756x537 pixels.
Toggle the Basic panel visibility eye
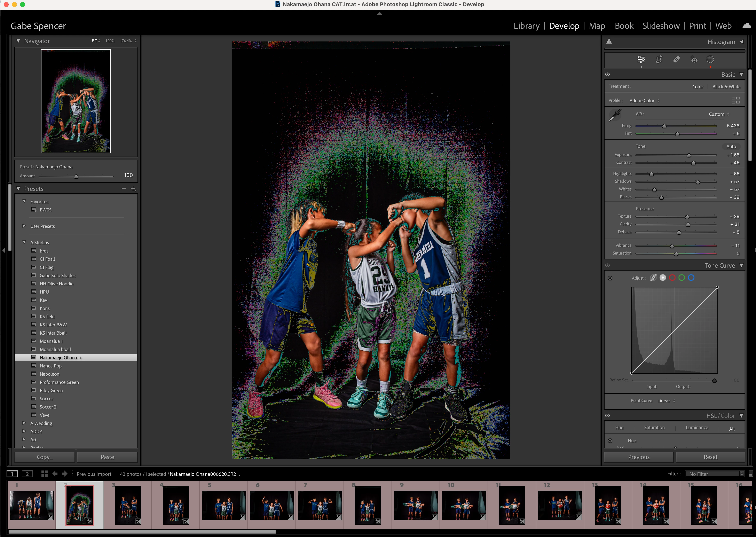(x=607, y=74)
